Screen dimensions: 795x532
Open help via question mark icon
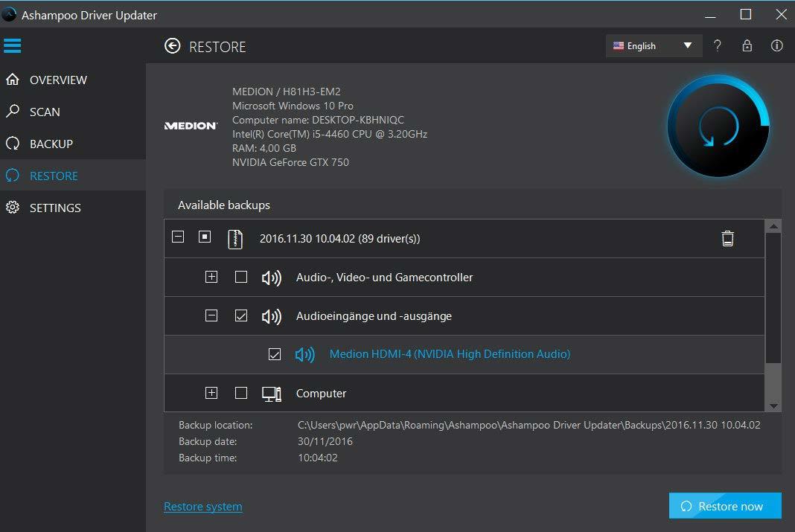click(x=717, y=46)
